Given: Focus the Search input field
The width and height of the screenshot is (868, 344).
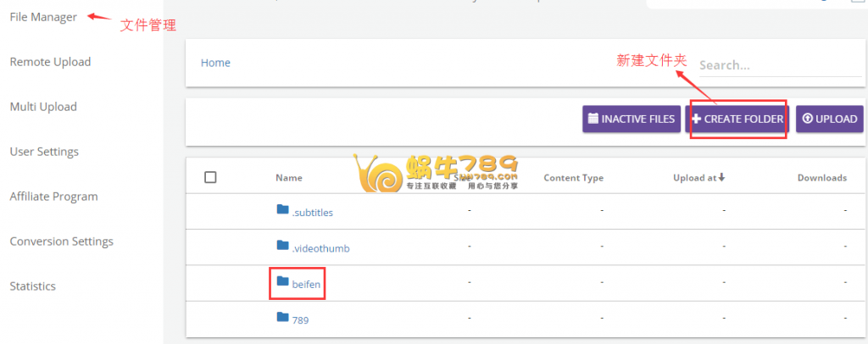Looking at the screenshot, I should point(776,65).
